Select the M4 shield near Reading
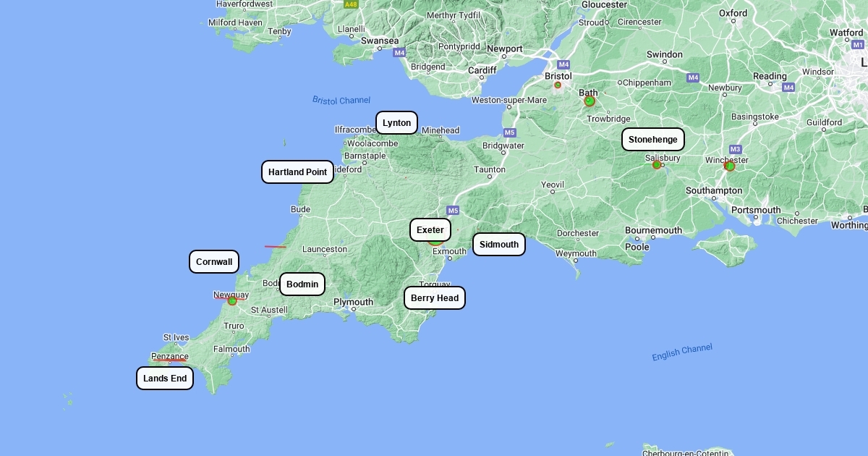The height and width of the screenshot is (456, 868). pos(788,88)
